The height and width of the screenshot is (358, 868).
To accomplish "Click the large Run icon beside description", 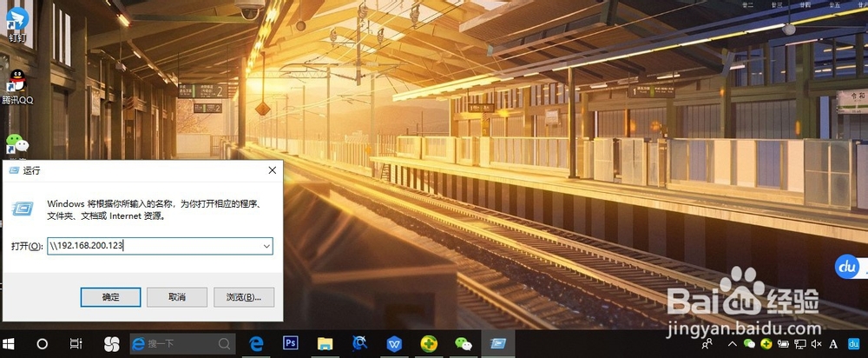I will 23,209.
